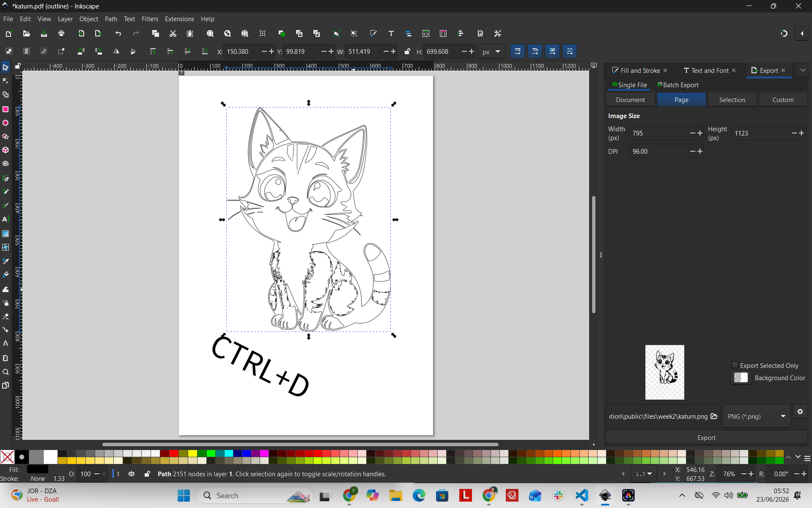This screenshot has height=508, width=812.
Task: Toggle move gradients with object
Action: (x=552, y=51)
